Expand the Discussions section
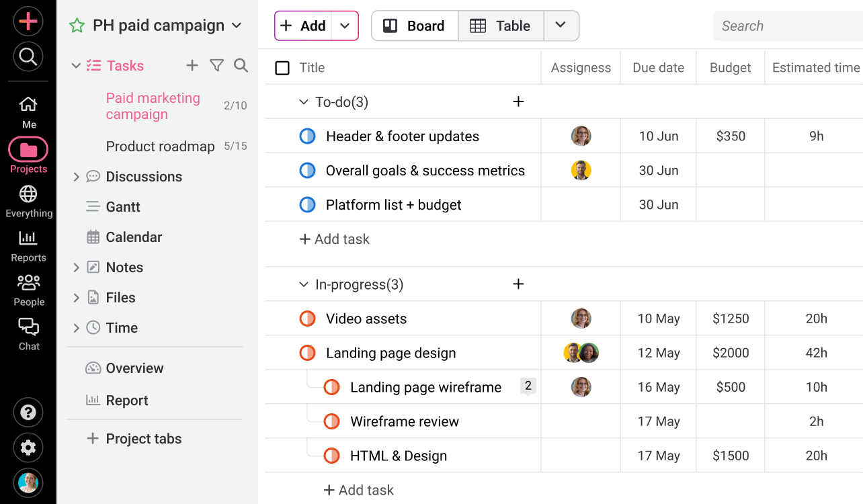Image resolution: width=863 pixels, height=504 pixels. tap(77, 176)
